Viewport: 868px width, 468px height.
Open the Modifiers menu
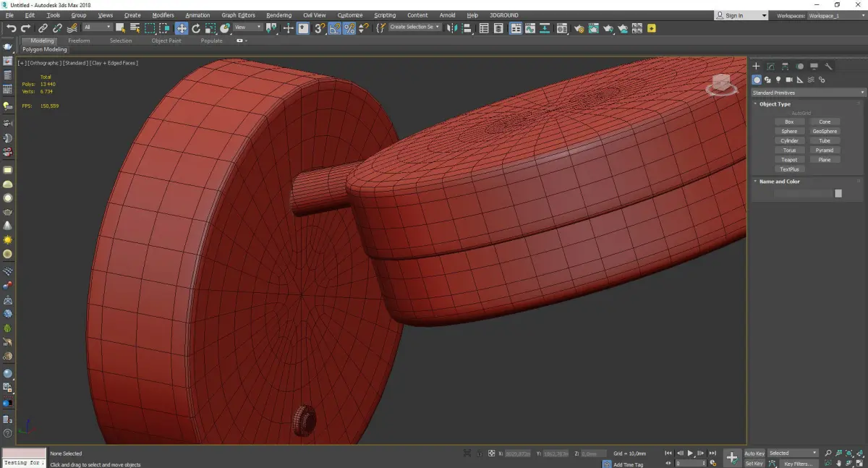(x=163, y=15)
